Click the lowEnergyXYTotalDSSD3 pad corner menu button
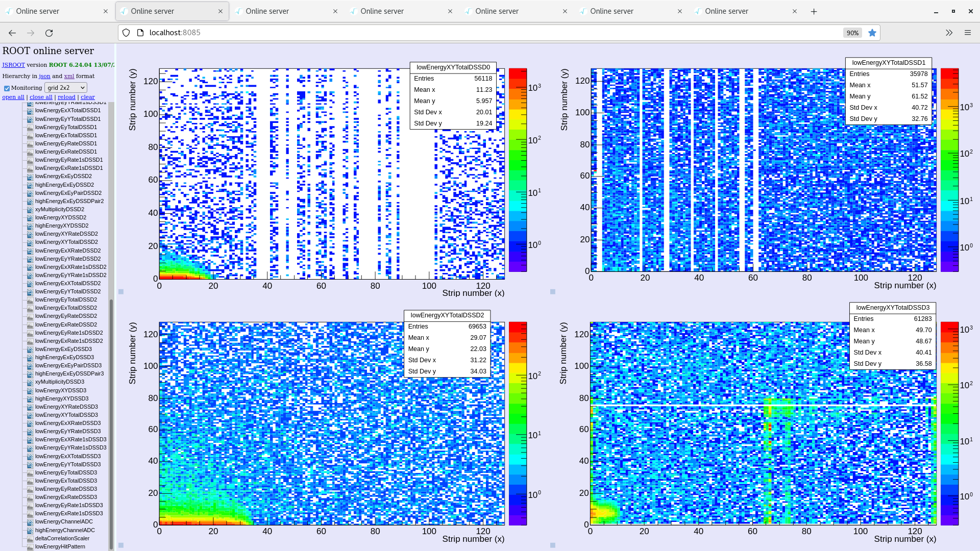980x551 pixels. [553, 545]
